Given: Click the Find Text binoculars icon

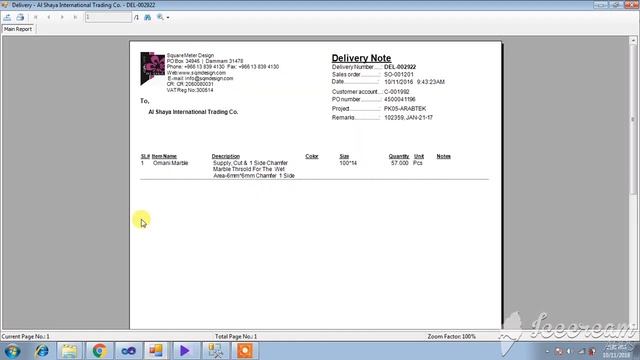Looking at the screenshot, I should pos(148,17).
